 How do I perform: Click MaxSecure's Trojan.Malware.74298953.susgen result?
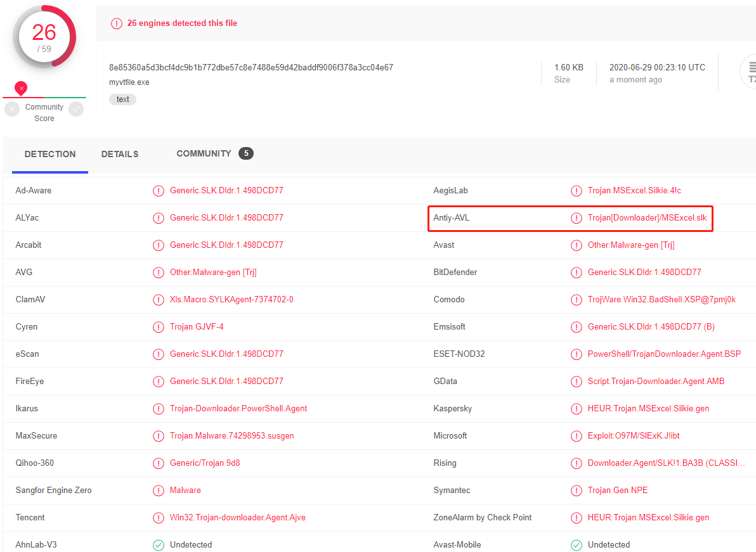[x=232, y=436]
